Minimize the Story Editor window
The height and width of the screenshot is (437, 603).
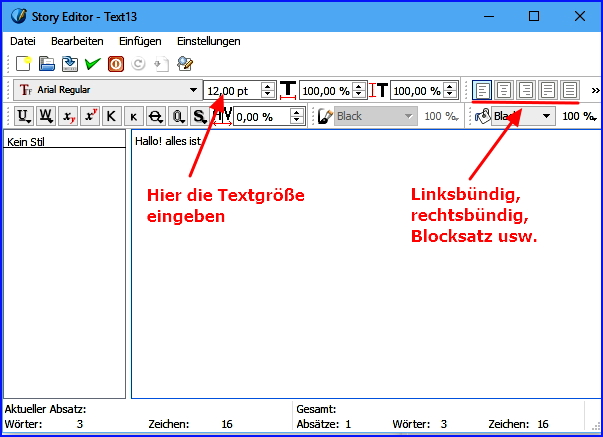point(489,16)
